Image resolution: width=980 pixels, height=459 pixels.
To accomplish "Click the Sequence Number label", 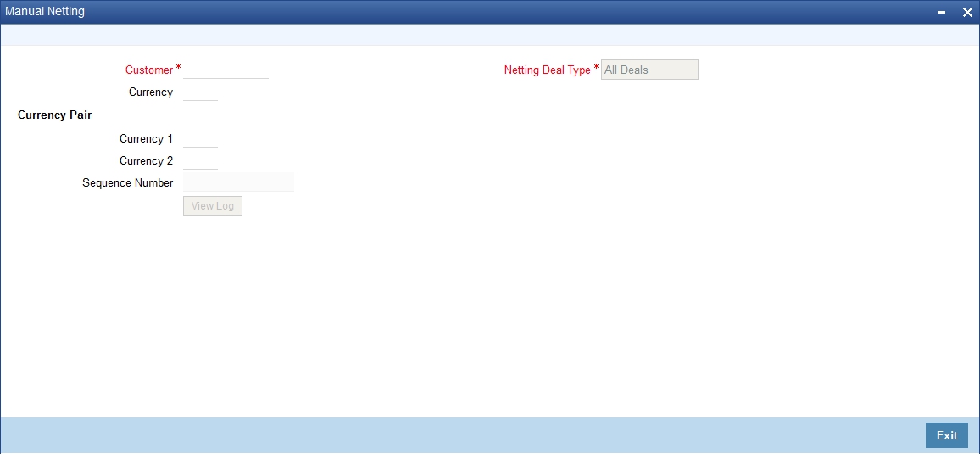I will coord(127,182).
